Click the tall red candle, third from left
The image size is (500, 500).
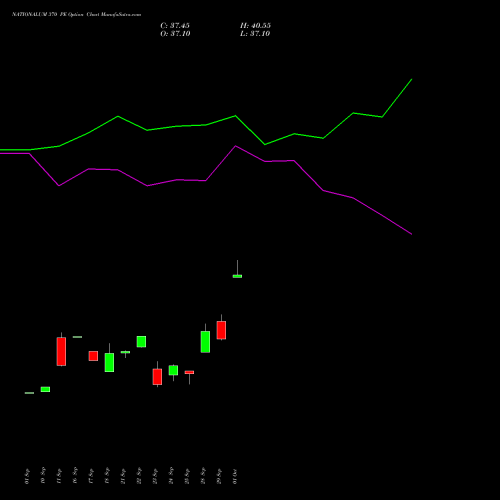pyautogui.click(x=61, y=352)
